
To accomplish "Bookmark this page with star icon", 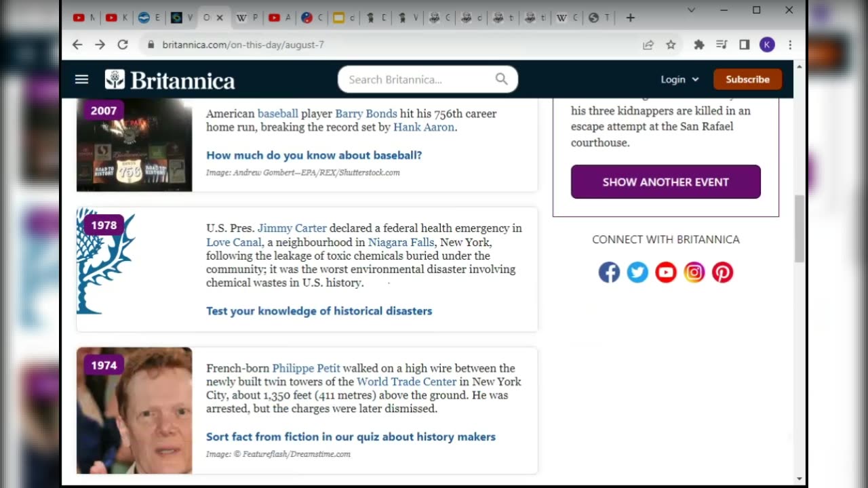I will 671,45.
